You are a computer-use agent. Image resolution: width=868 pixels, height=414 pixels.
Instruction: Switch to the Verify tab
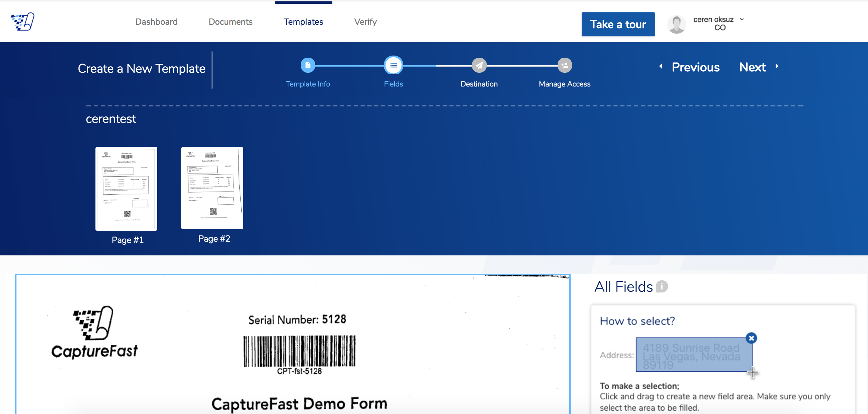[x=365, y=22]
